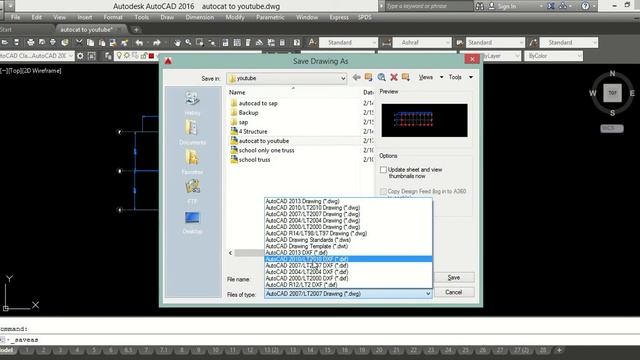The height and width of the screenshot is (360, 640).
Task: Click the Copy icon in toolbar
Action: pos(91,42)
